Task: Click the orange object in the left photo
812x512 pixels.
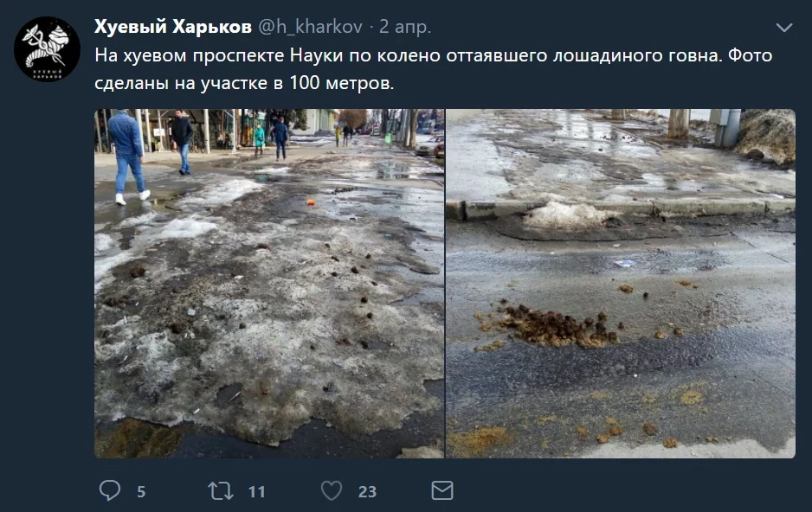Action: tap(311, 202)
